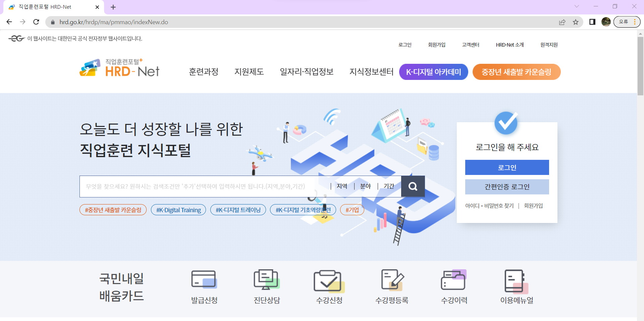
Task: Open the tab search dropdown arrow
Action: [x=577, y=6]
